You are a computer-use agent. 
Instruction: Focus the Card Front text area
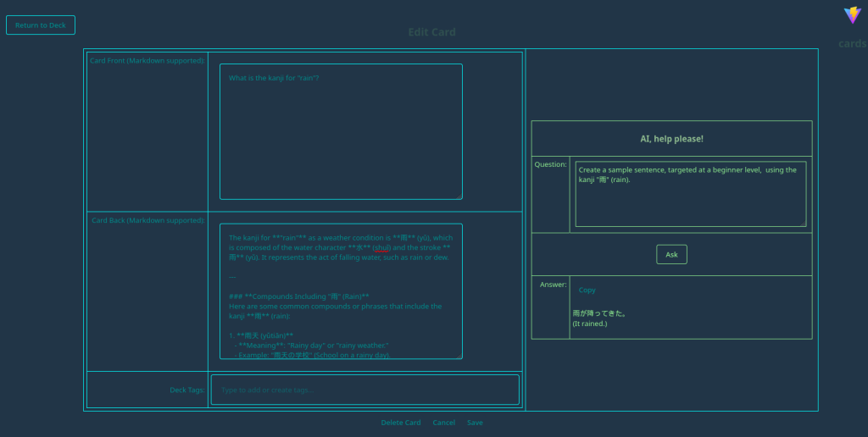pos(341,131)
